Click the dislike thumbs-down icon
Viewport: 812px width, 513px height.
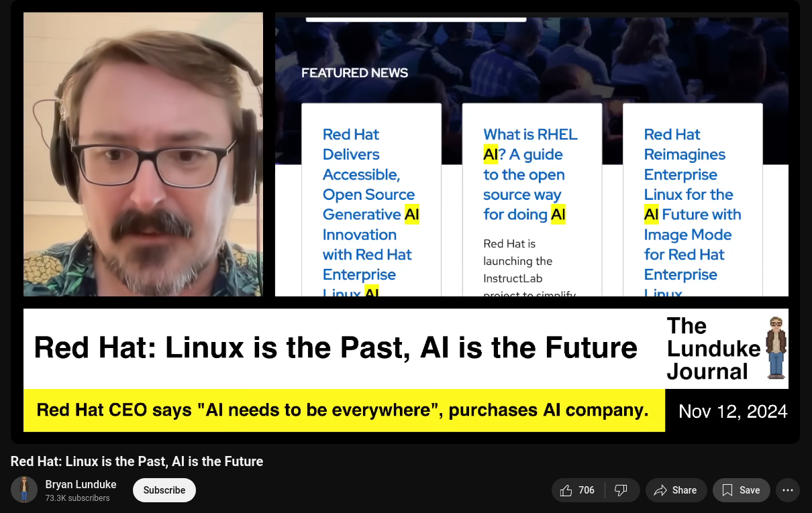click(x=621, y=490)
